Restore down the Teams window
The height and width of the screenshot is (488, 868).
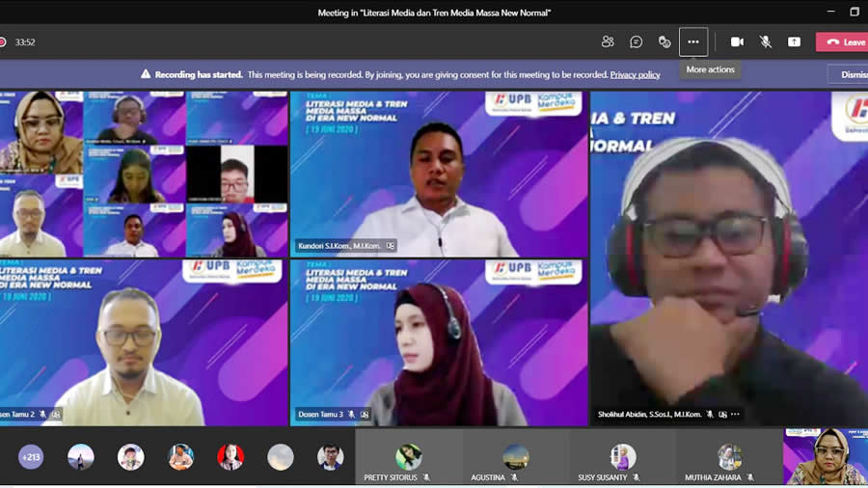tap(854, 12)
